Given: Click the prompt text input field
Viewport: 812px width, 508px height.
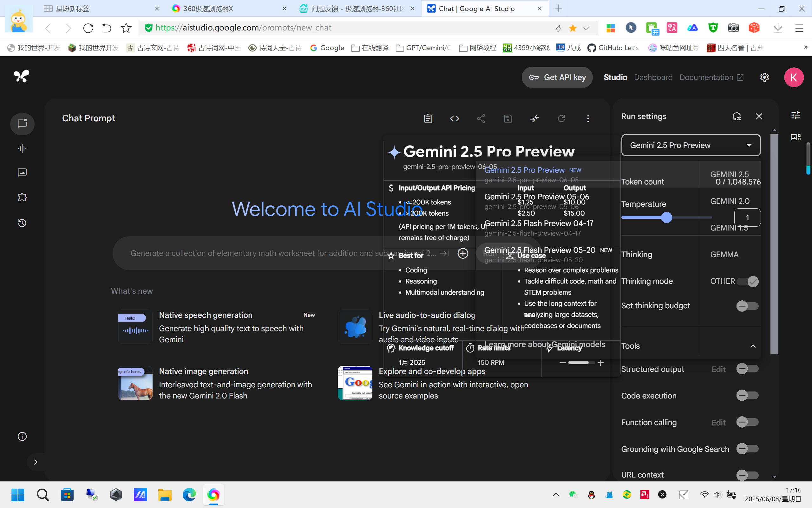Looking at the screenshot, I should click(x=283, y=253).
